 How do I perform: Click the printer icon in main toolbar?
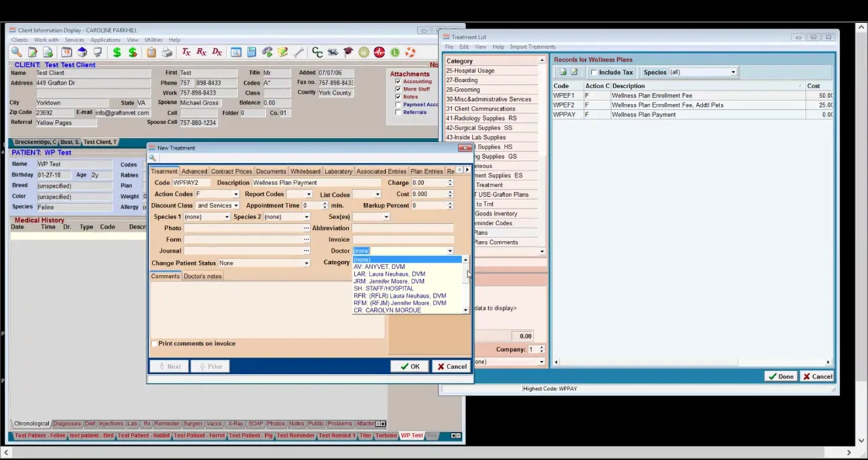tap(167, 52)
